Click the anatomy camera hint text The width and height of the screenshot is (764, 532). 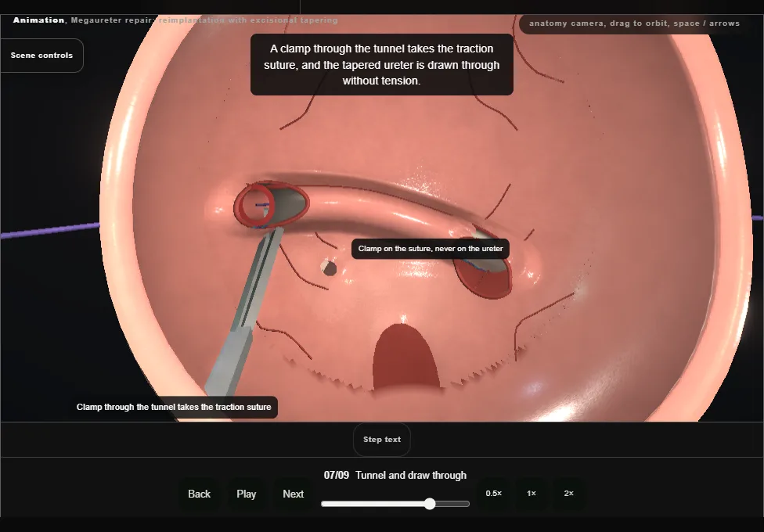coord(634,23)
